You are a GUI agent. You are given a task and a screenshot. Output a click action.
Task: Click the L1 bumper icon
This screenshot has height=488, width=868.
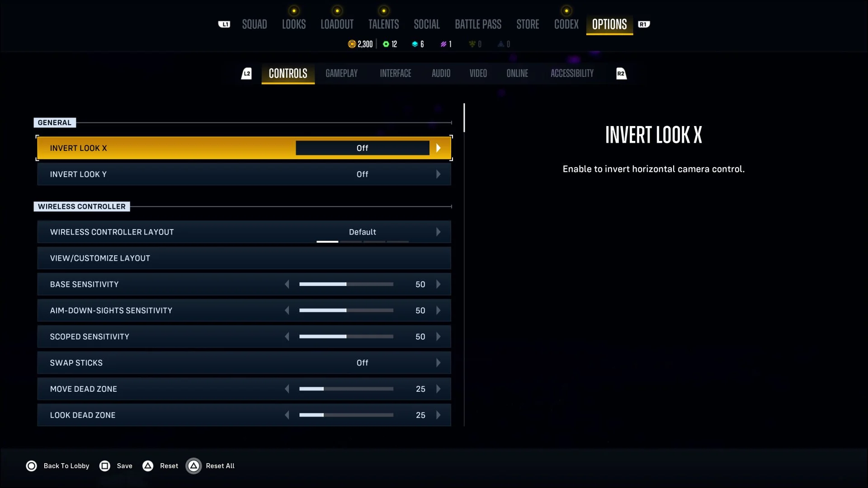pyautogui.click(x=224, y=24)
